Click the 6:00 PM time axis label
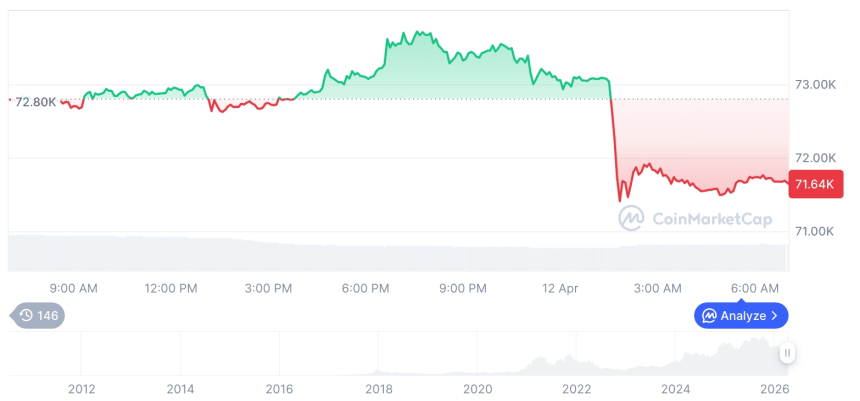Viewport: 860px width, 401px height. pos(365,289)
